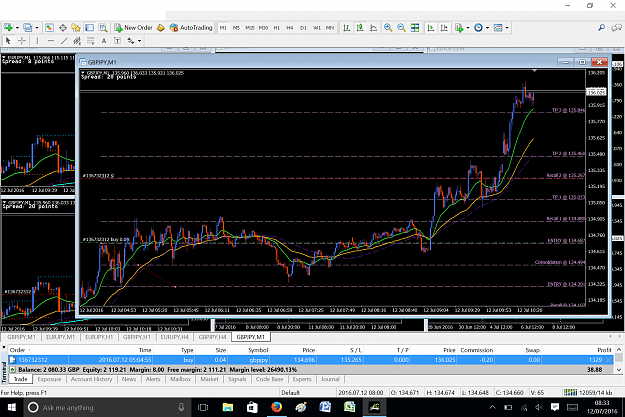Click the New Chart icon
This screenshot has height=417, width=625.
8,28
